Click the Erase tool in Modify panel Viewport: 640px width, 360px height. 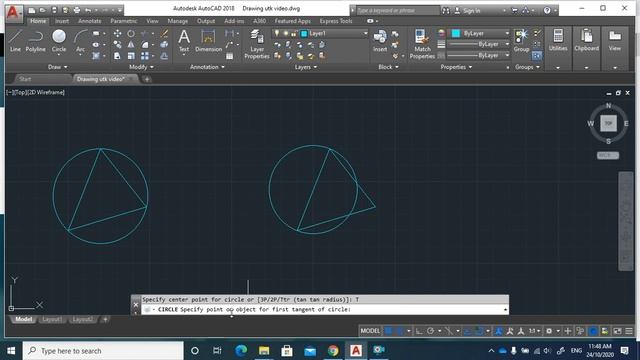coord(164,33)
